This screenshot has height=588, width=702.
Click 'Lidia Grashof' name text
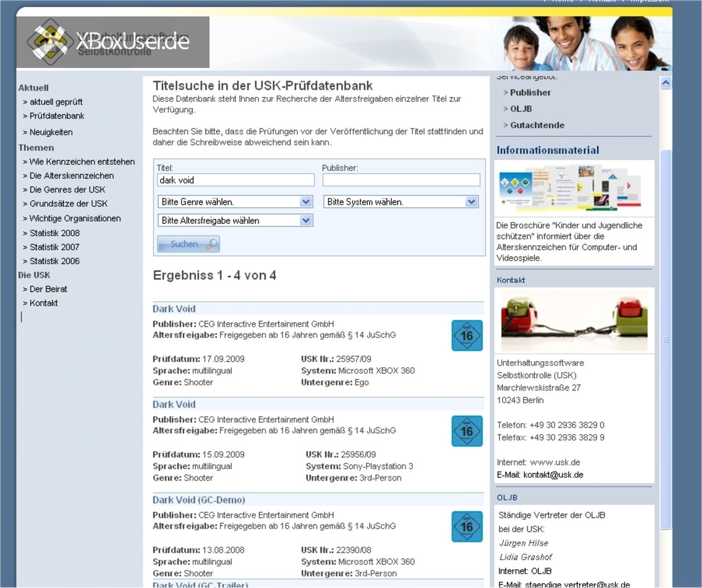526,557
